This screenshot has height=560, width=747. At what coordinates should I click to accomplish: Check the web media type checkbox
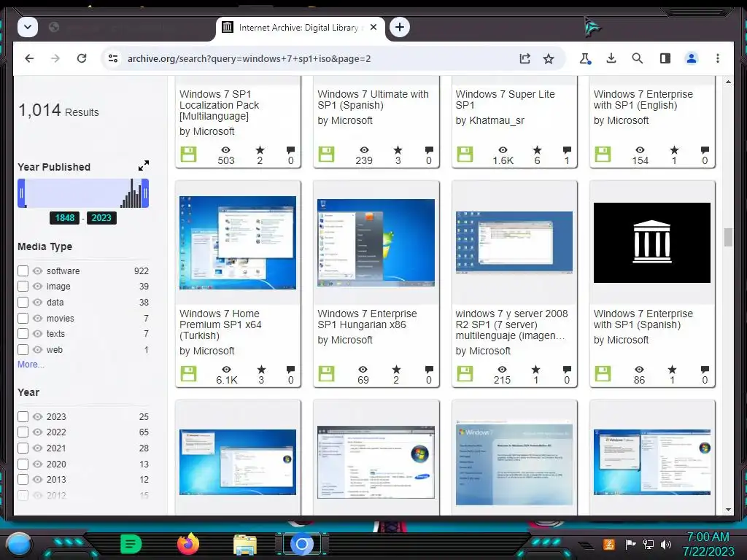[23, 349]
